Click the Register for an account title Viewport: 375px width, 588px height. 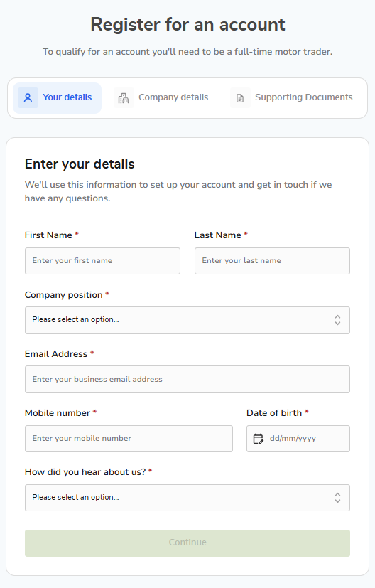pos(187,25)
